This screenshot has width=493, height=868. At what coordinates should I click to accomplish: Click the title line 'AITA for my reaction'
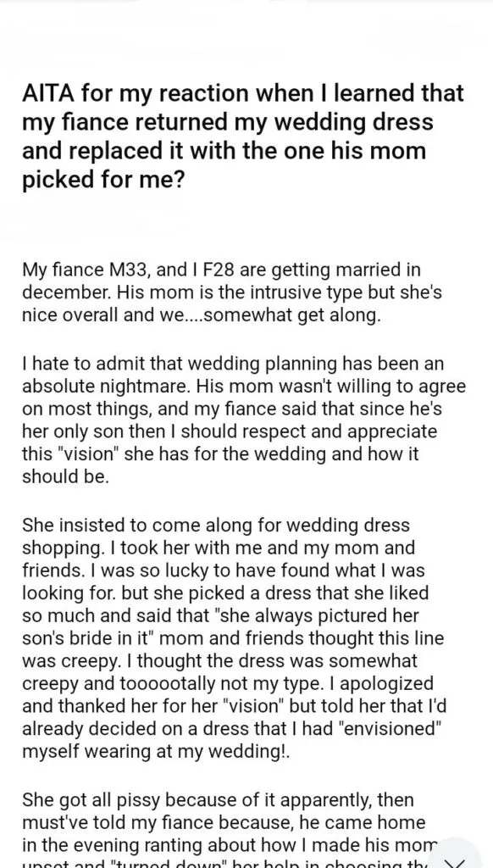243,93
